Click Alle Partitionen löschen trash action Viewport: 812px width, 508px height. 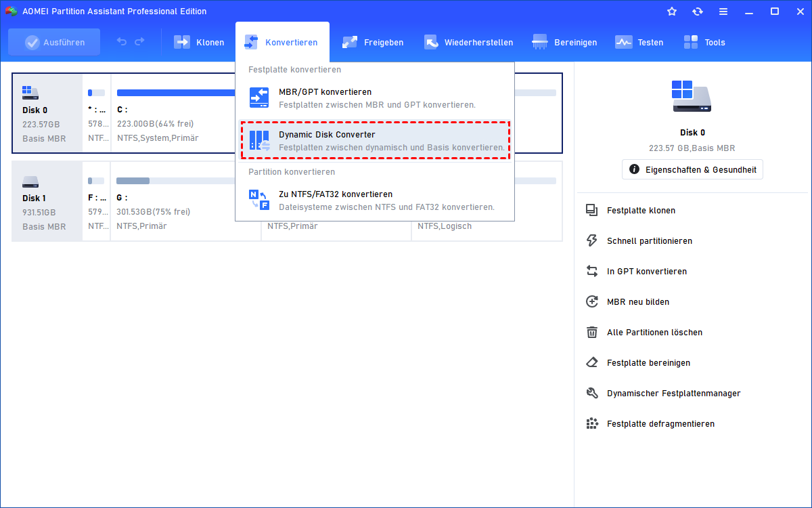[654, 333]
